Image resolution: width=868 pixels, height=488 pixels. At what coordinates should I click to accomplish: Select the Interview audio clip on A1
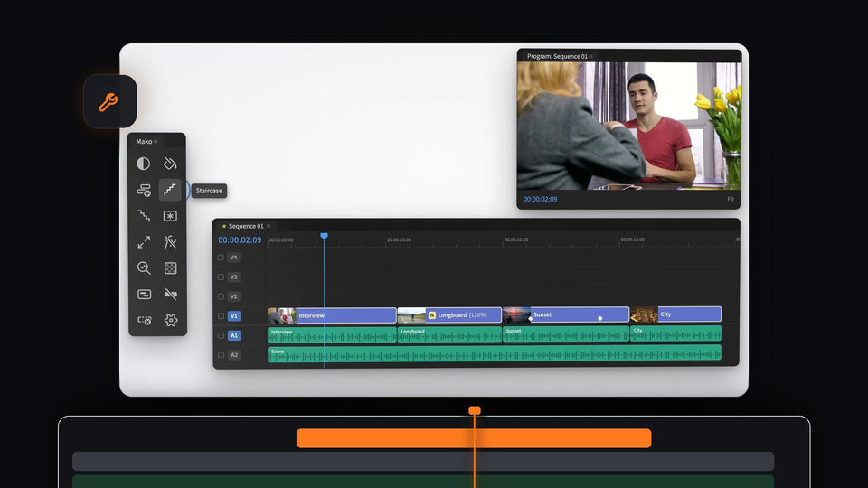[332, 334]
